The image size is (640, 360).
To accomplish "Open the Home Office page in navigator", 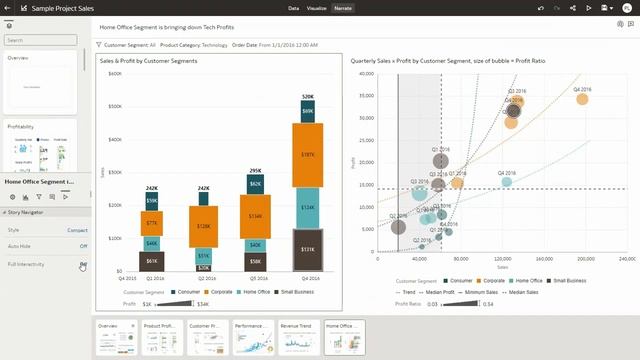I will point(345,338).
